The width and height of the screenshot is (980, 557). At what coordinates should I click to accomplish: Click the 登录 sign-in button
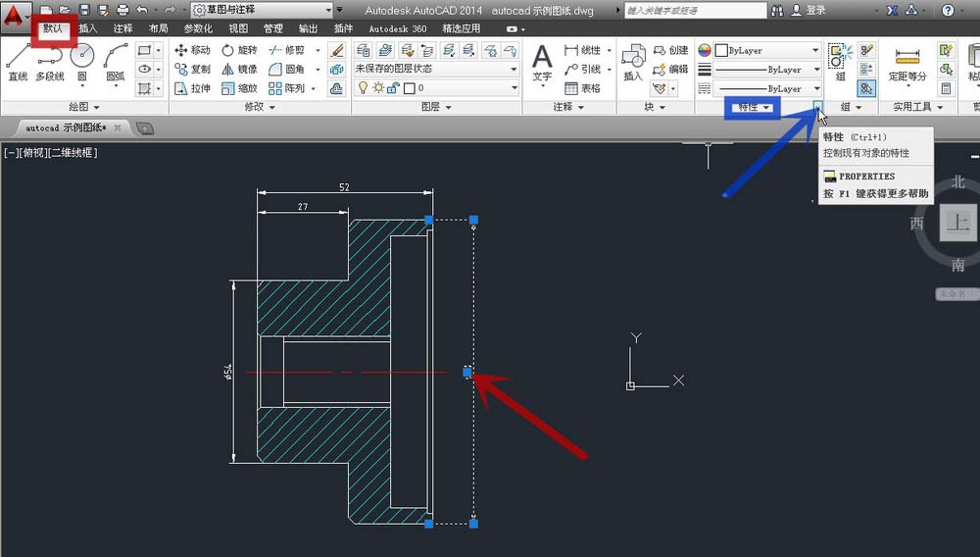tap(808, 10)
